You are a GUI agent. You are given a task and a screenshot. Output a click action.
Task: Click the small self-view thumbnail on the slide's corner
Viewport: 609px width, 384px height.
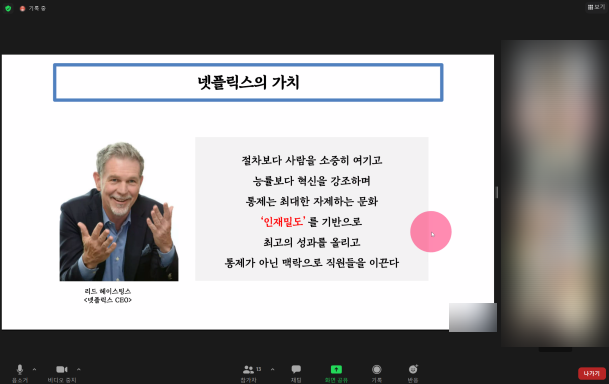coord(473,317)
